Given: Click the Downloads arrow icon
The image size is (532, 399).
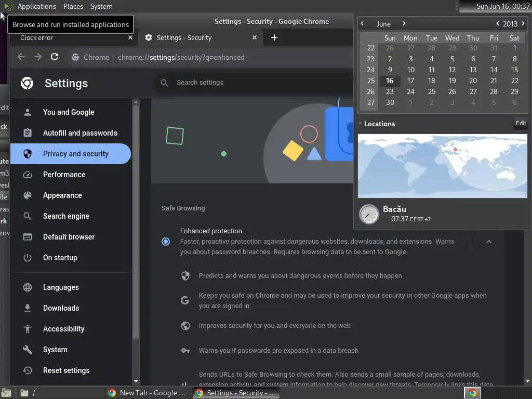Looking at the screenshot, I should click(x=28, y=308).
